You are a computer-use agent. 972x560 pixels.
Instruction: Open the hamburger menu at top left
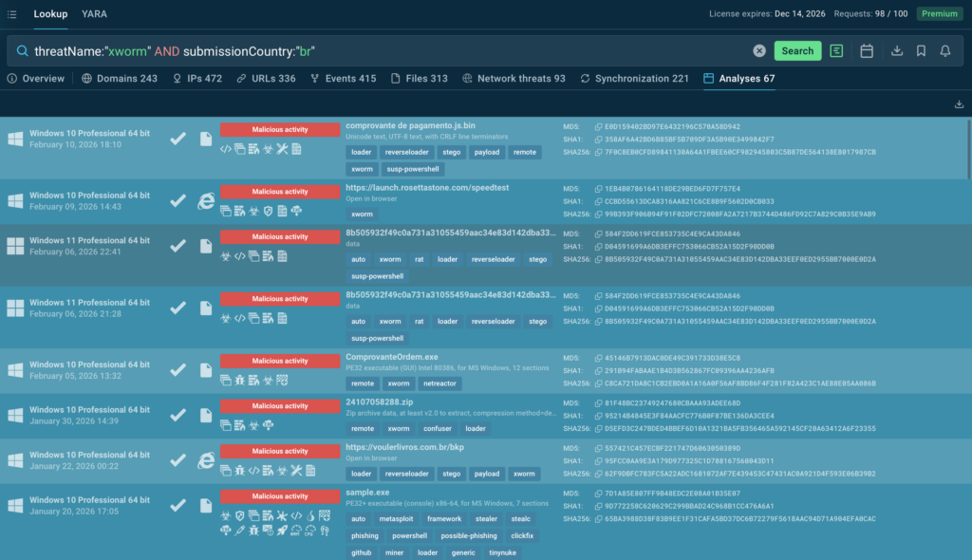[x=11, y=14]
